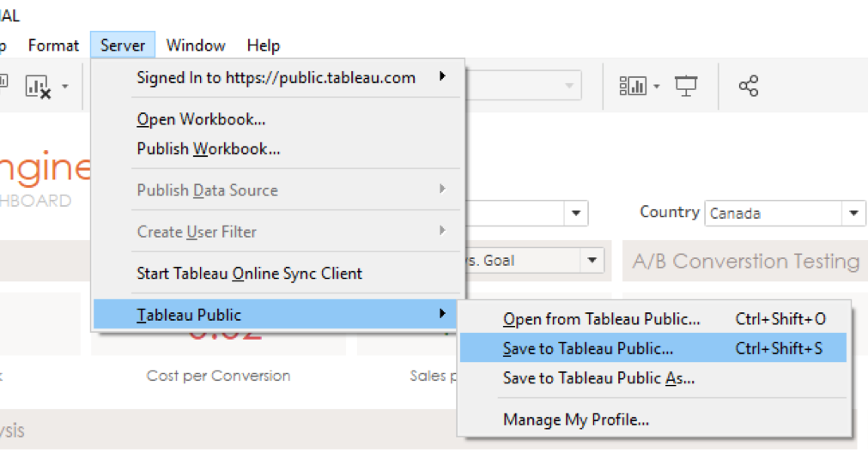Open the dropdown ending in 's. Goal'

click(x=534, y=260)
